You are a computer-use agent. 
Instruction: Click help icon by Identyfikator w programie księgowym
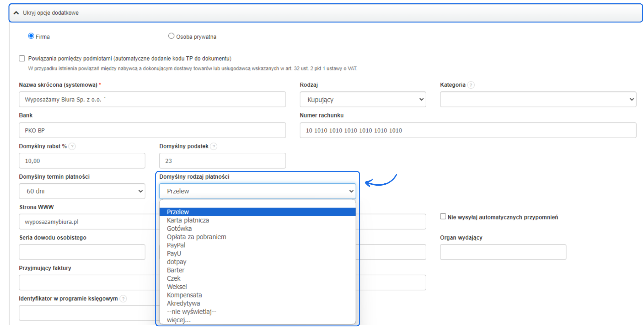click(123, 298)
